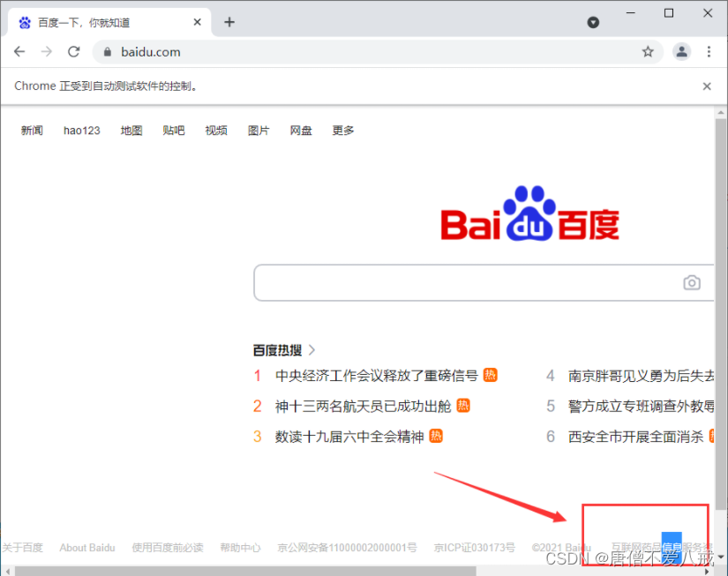
Task: Expand 百度热搜 with the chevron arrow
Action: [312, 350]
